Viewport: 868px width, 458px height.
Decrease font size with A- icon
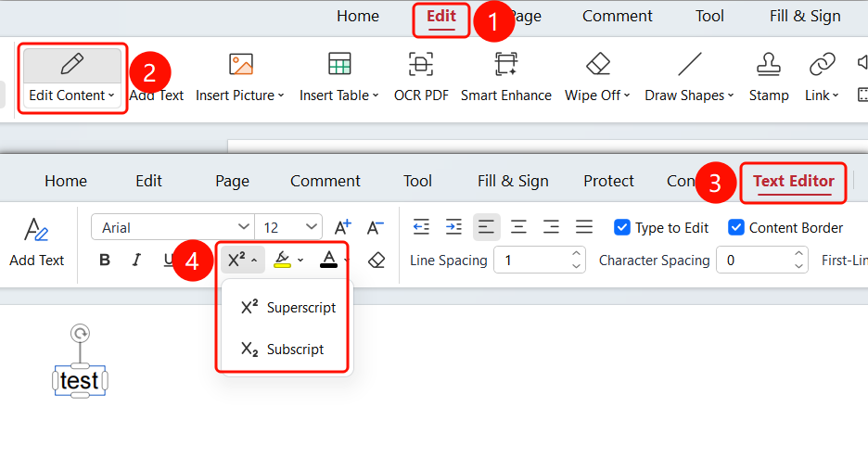(x=376, y=227)
